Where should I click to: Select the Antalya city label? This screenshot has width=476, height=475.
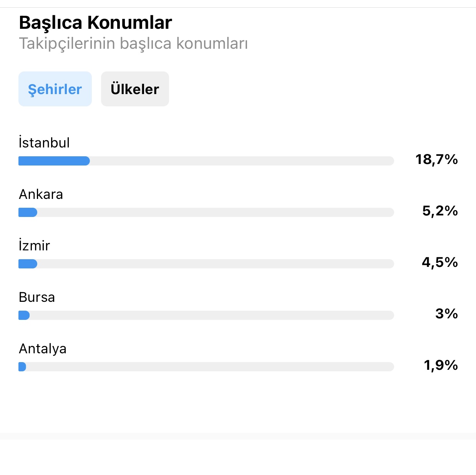coord(43,349)
